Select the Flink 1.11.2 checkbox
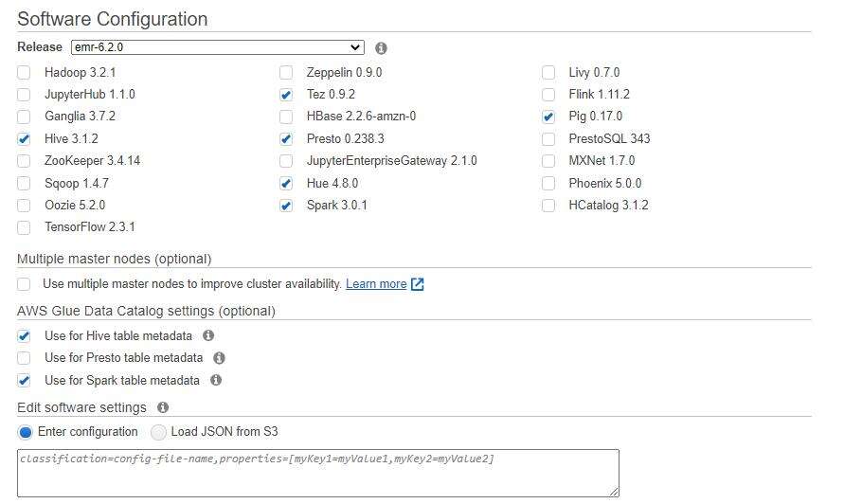The height and width of the screenshot is (504, 844). pyautogui.click(x=548, y=95)
